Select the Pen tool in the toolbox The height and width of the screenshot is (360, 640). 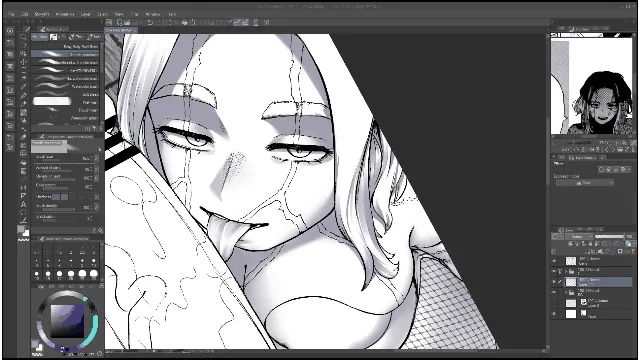pyautogui.click(x=23, y=96)
